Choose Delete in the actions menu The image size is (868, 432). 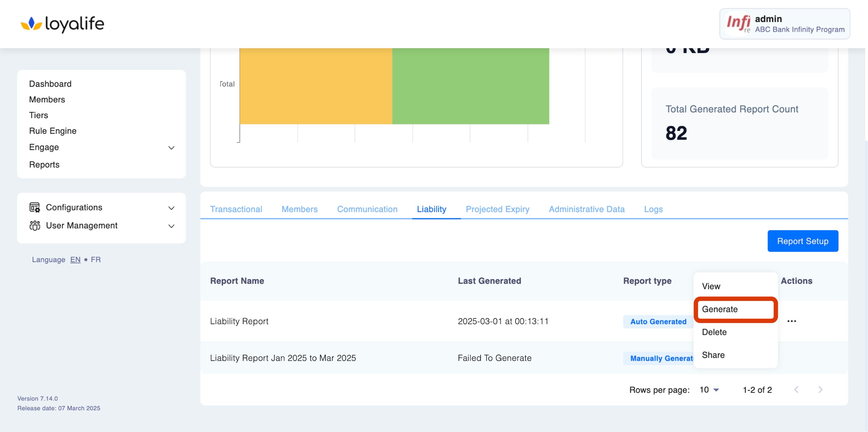pyautogui.click(x=714, y=332)
